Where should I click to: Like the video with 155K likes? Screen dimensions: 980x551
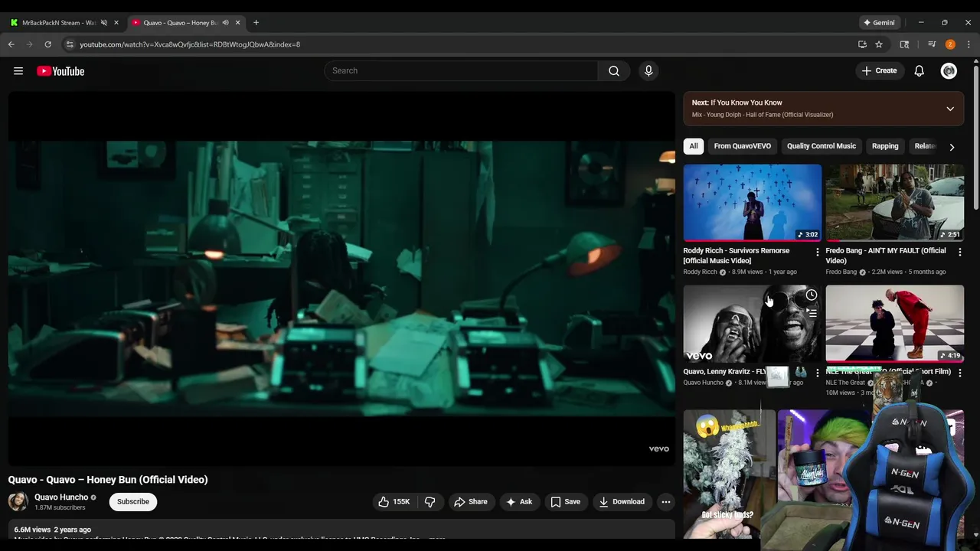(x=394, y=501)
